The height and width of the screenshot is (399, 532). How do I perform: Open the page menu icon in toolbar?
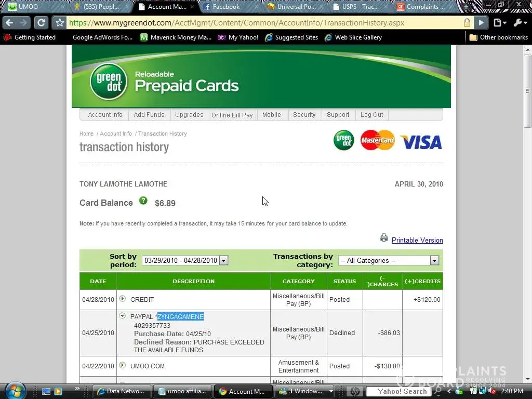500,23
